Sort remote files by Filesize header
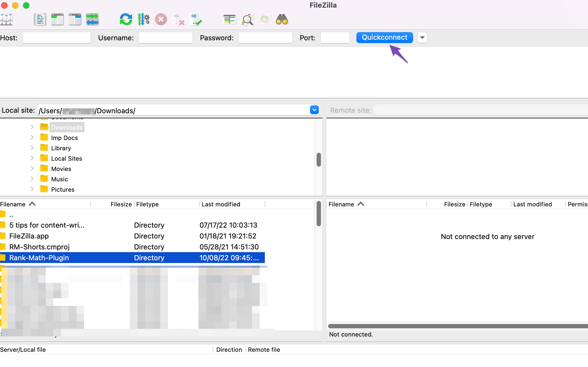588x367 pixels. pyautogui.click(x=447, y=204)
